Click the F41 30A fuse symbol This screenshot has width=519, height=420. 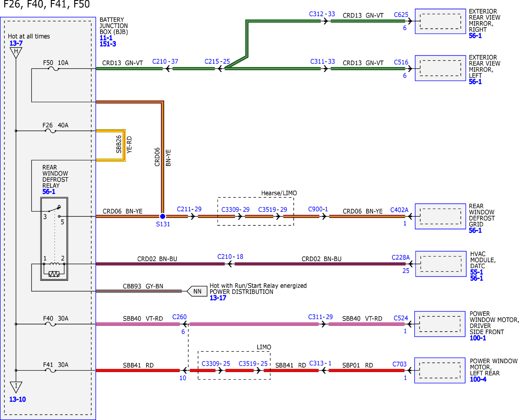[x=50, y=371]
